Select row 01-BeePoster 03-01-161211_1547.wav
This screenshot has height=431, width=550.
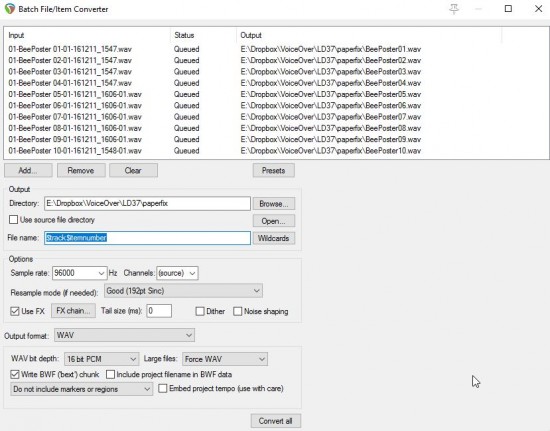click(70, 72)
